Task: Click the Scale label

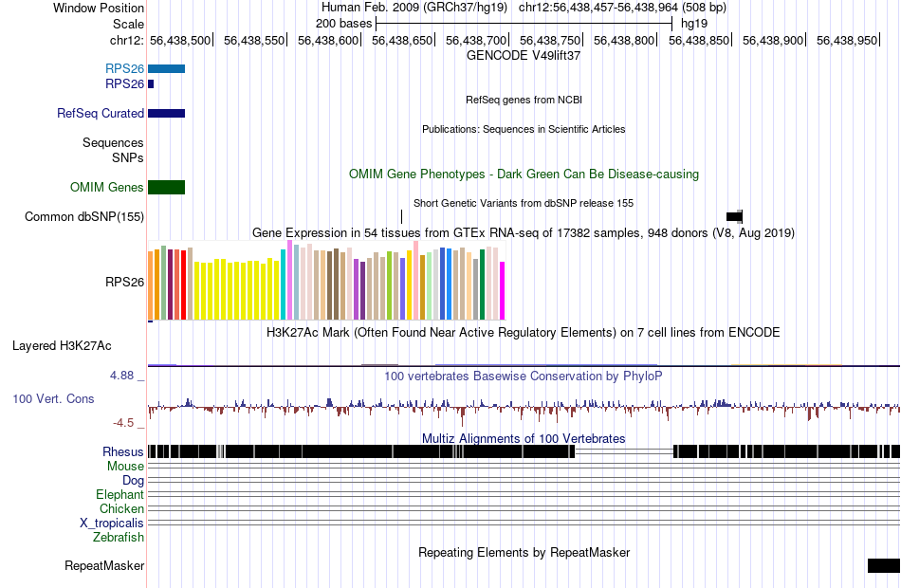Action: pyautogui.click(x=128, y=24)
